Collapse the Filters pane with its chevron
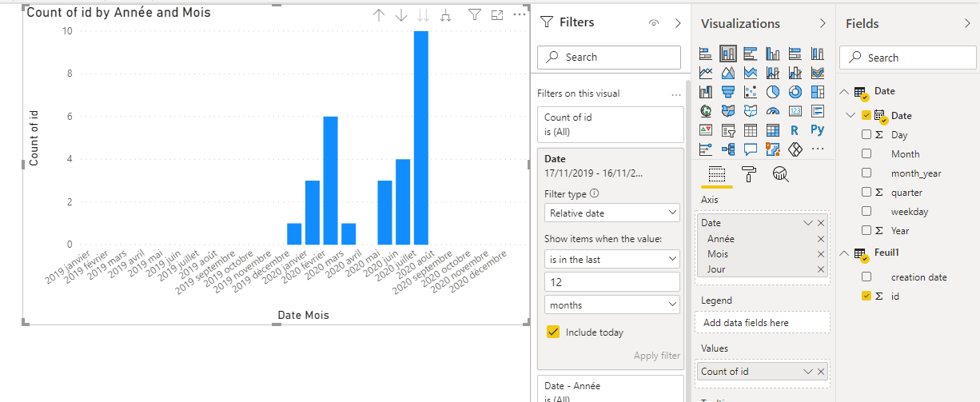The width and height of the screenshot is (980, 402). click(678, 23)
